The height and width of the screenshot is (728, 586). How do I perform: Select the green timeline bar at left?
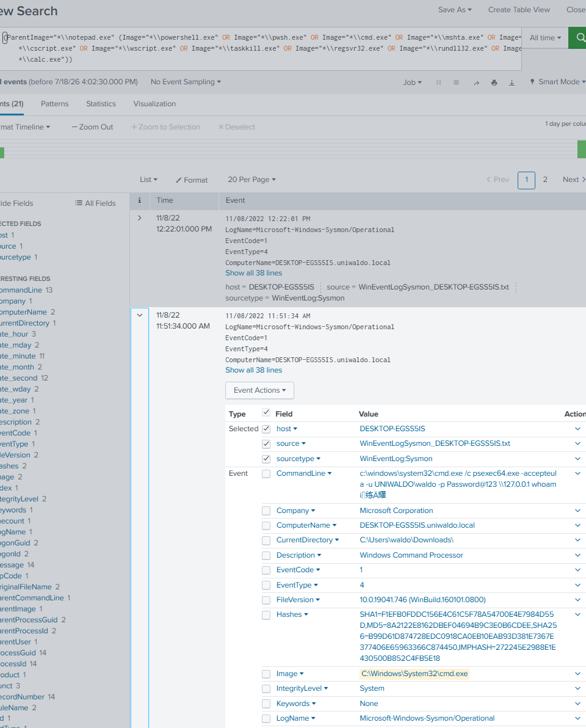pos(2,152)
